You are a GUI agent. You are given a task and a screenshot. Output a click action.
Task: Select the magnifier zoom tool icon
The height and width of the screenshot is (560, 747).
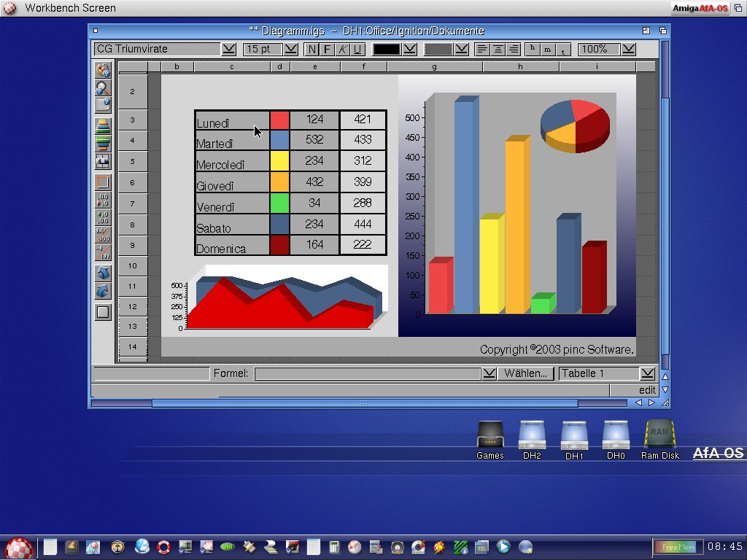point(103,87)
